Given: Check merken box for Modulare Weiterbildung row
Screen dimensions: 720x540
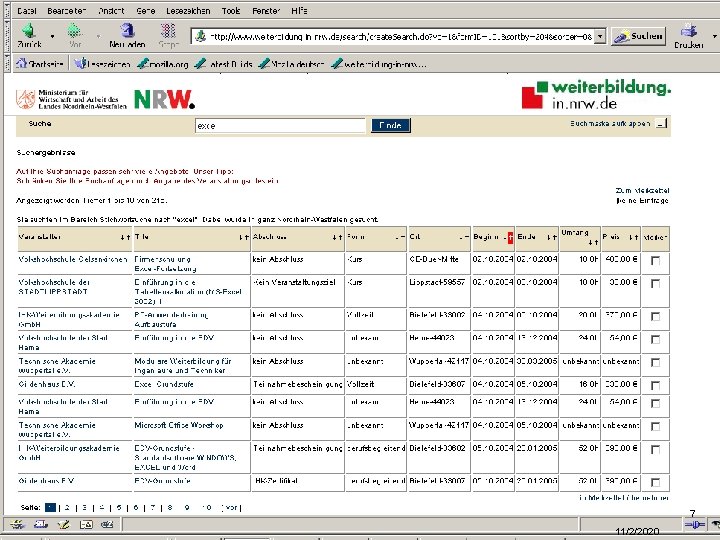Looking at the screenshot, I should 655,362.
